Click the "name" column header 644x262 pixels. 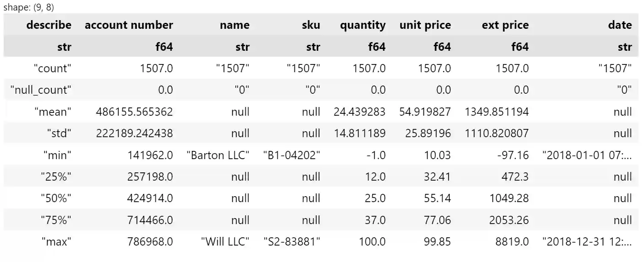[x=235, y=25]
